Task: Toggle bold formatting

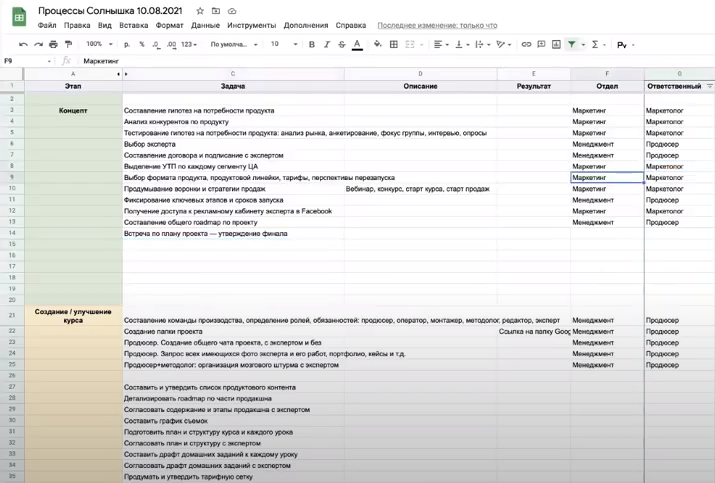Action: (312, 44)
